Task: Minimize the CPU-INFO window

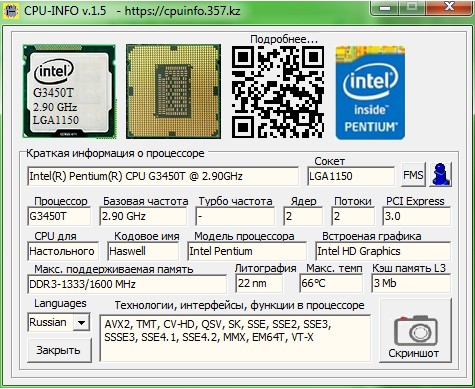Action: click(x=385, y=8)
